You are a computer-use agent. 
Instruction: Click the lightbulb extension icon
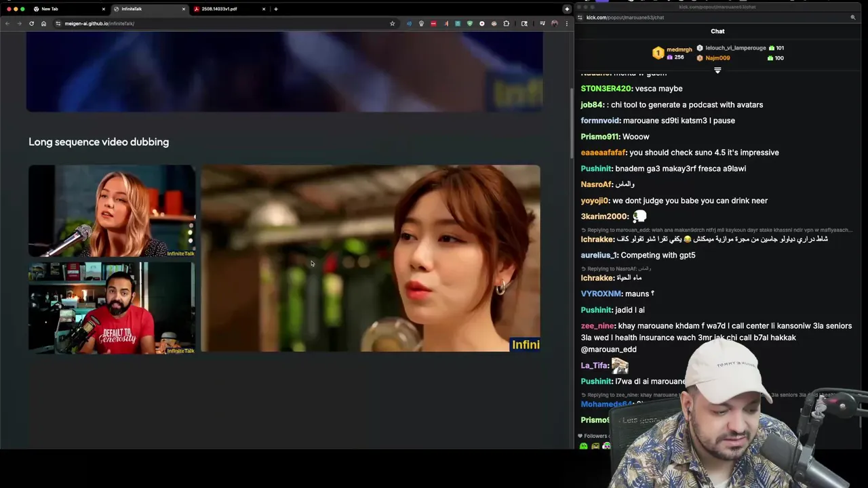coord(421,24)
